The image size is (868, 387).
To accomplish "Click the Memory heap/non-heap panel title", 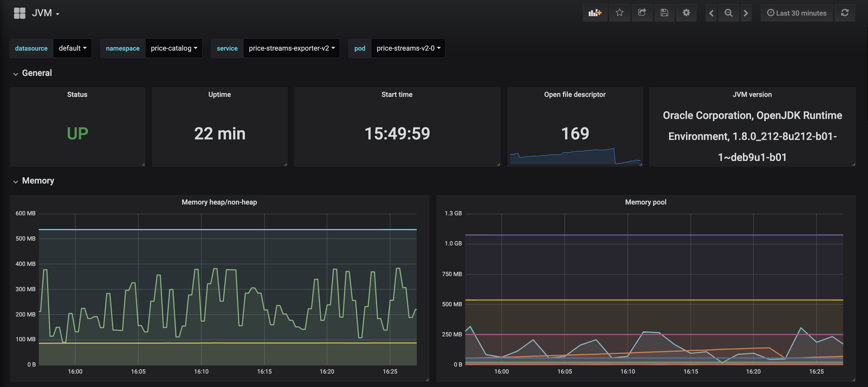I will (219, 202).
